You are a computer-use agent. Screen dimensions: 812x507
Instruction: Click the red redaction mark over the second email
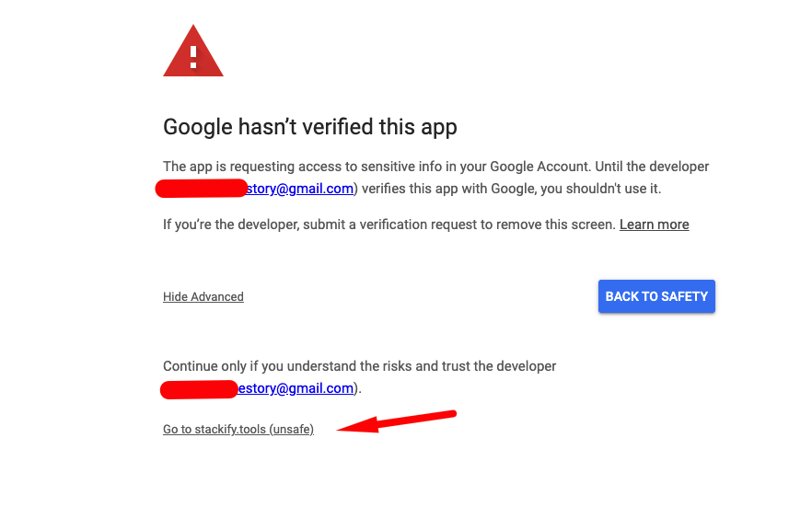click(x=200, y=389)
